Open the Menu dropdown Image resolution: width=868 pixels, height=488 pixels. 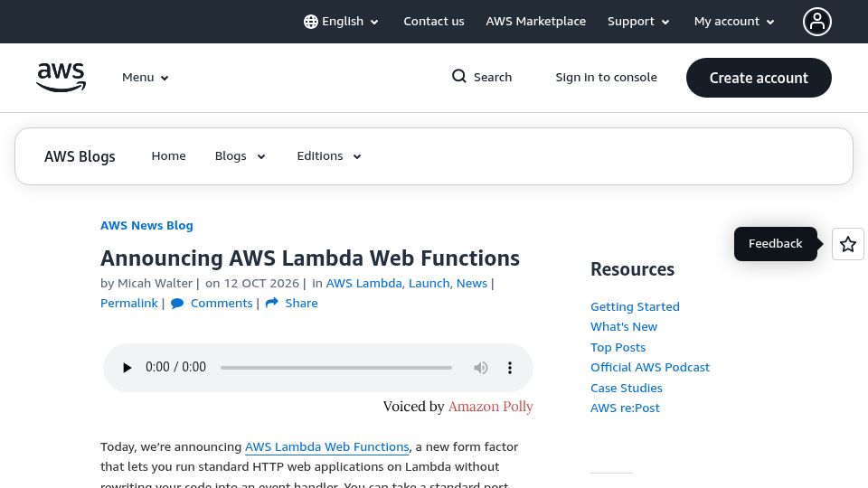[x=145, y=78]
